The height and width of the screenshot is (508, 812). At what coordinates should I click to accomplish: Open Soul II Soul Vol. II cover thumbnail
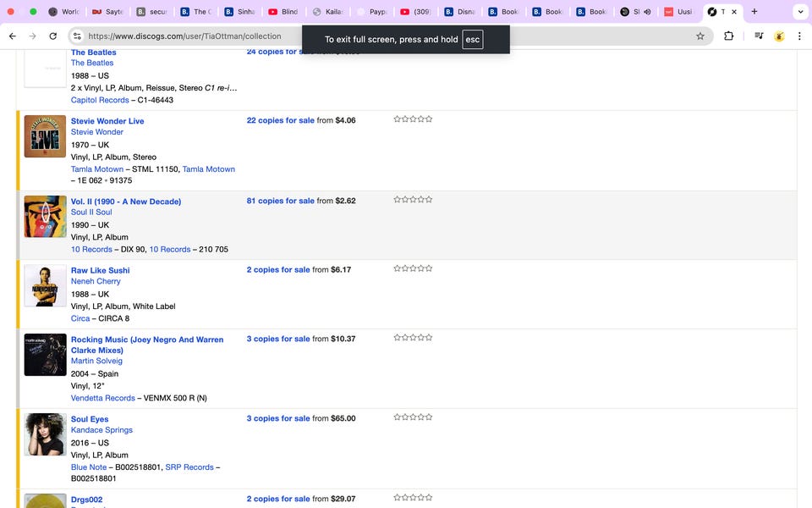pos(45,217)
